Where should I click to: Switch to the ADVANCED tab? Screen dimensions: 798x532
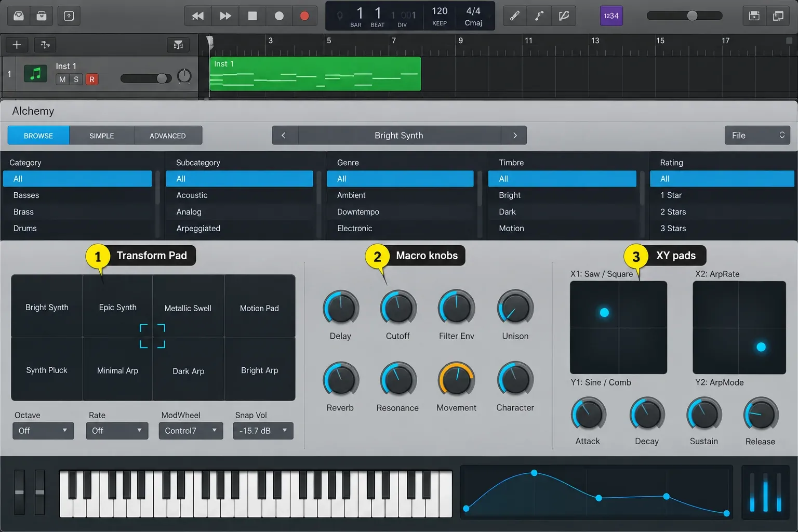(168, 136)
